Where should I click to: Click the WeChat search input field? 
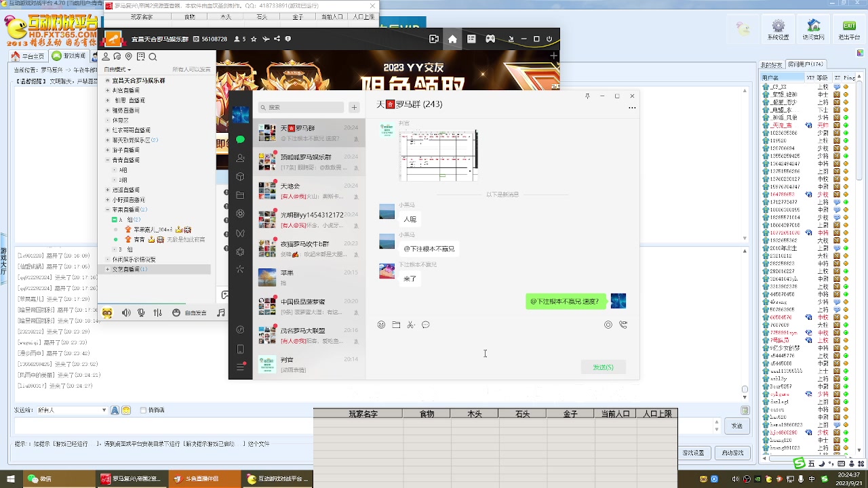point(301,107)
